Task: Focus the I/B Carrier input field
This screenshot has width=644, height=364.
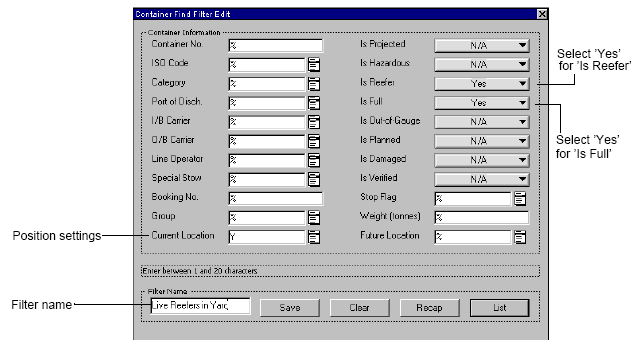Action: [x=267, y=122]
